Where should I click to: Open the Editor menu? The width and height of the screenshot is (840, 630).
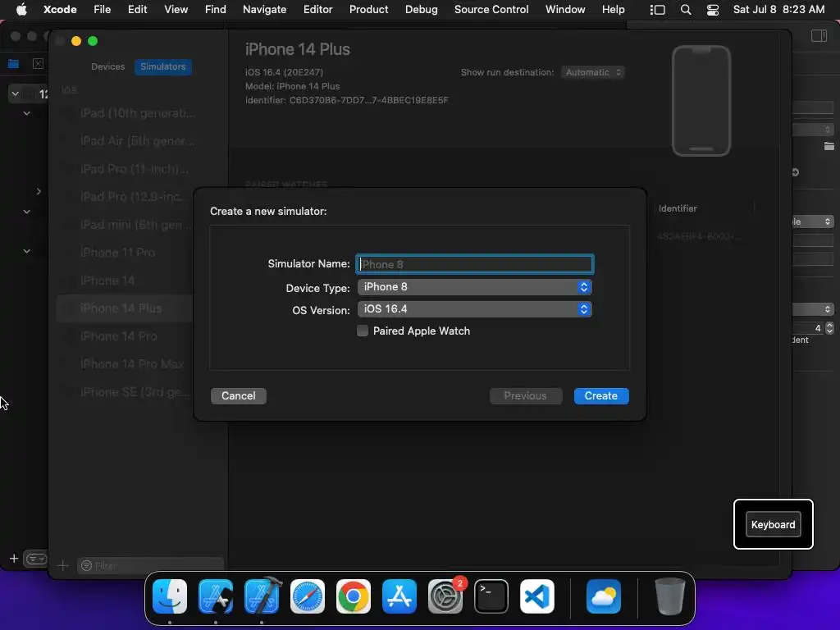point(317,10)
